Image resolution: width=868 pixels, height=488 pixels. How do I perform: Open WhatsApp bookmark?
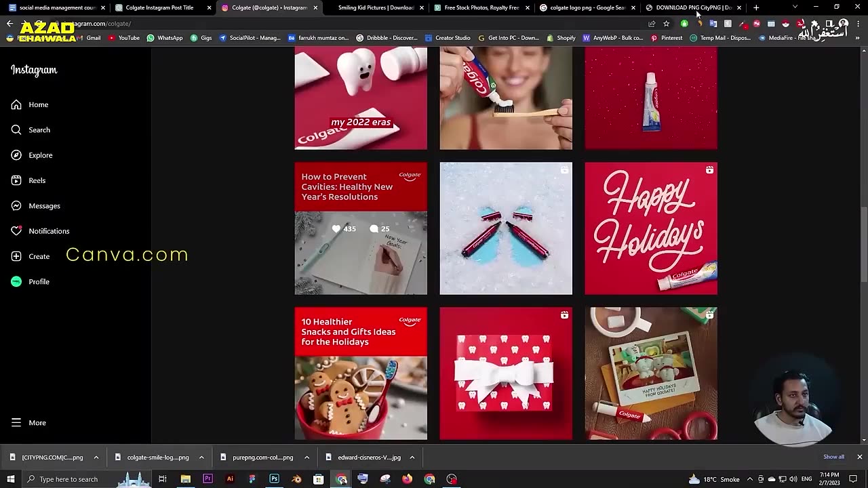(x=165, y=38)
